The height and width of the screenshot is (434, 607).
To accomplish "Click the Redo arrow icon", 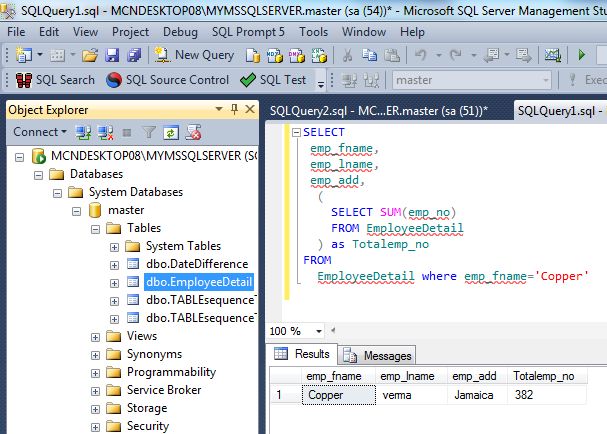I will pyautogui.click(x=456, y=55).
